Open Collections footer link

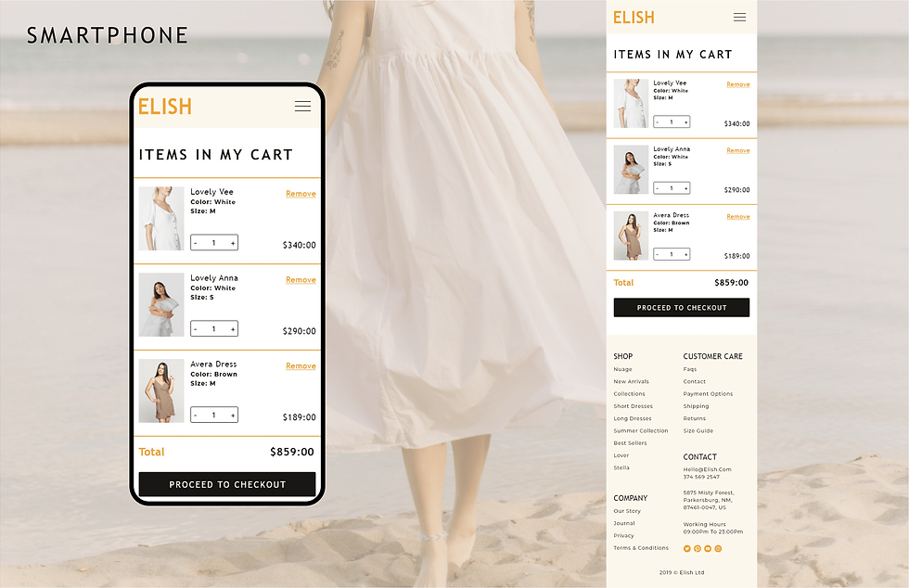point(629,394)
